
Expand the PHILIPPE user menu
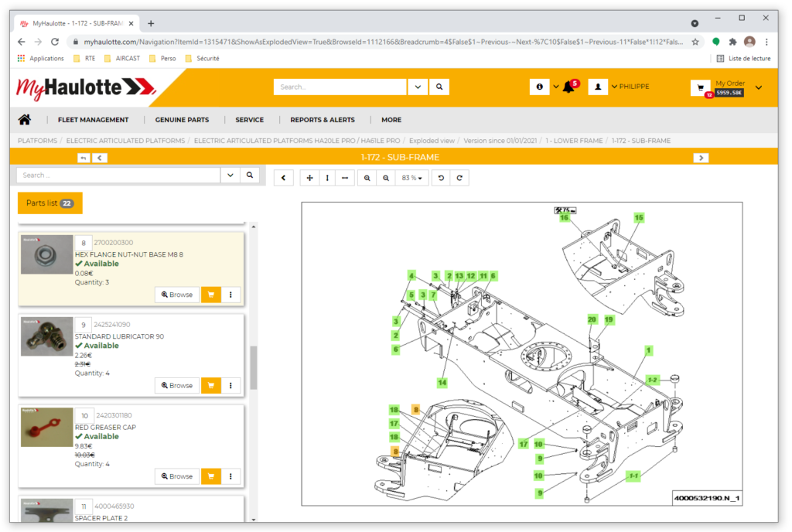point(630,87)
